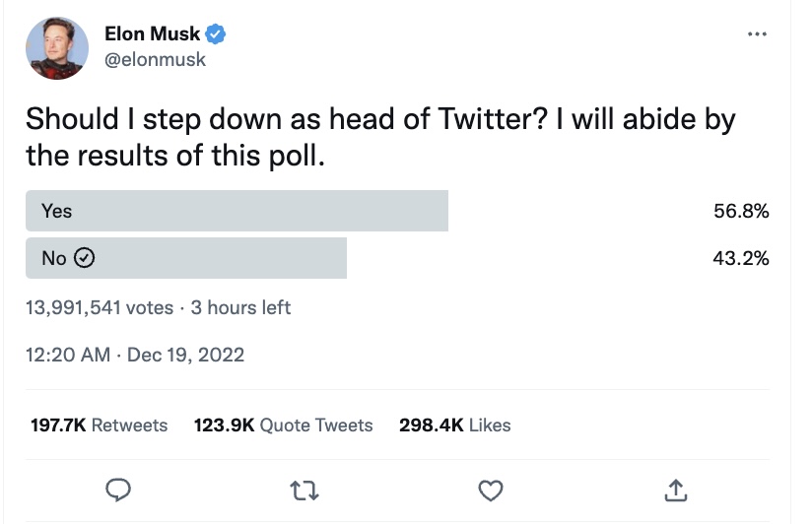
Task: Click the Elon Musk display name
Action: coord(152,34)
